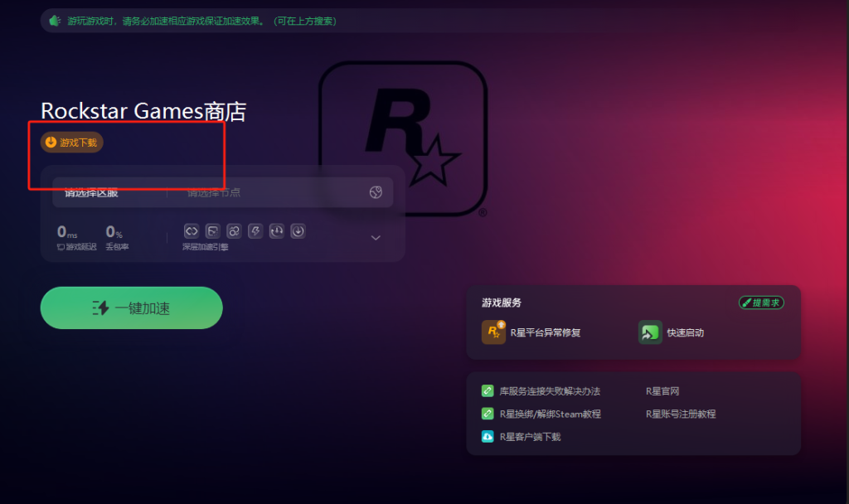Image resolution: width=849 pixels, height=504 pixels.
Task: Click the R星平台异常修复 icon
Action: [493, 332]
